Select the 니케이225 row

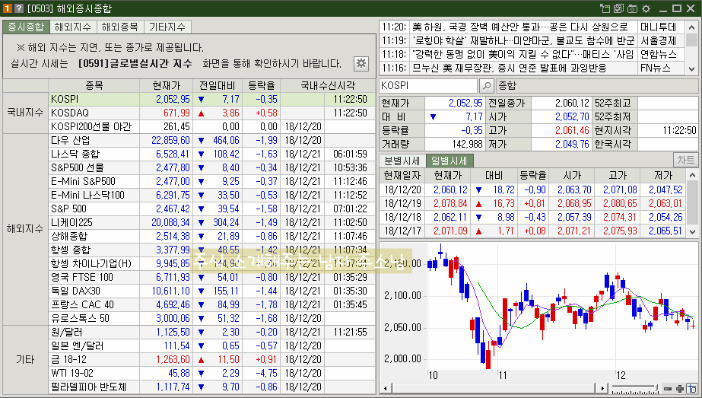click(212, 222)
